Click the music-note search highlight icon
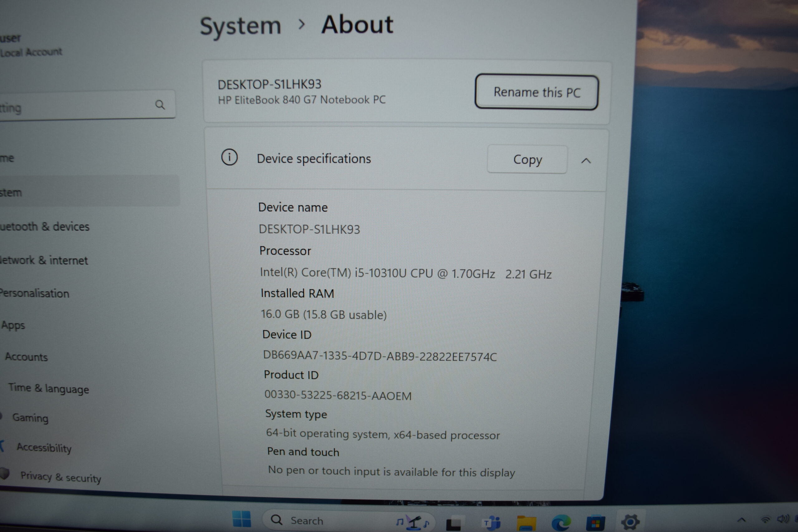 coord(413,523)
